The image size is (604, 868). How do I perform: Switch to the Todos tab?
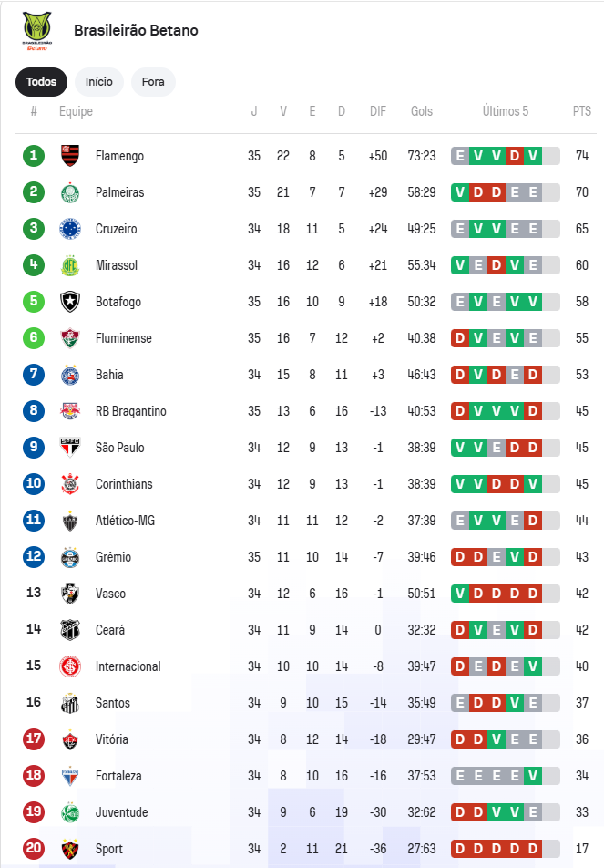[41, 82]
